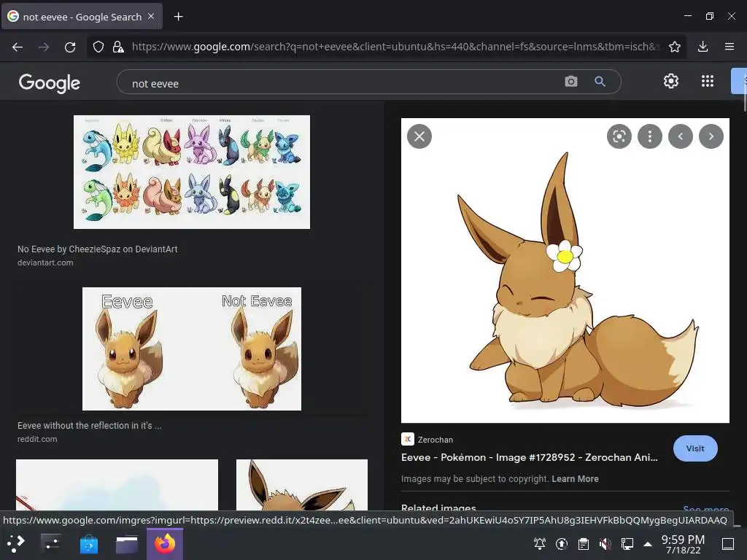Open the Zerochan source link
Viewport: 747px width, 560px height.
point(427,440)
